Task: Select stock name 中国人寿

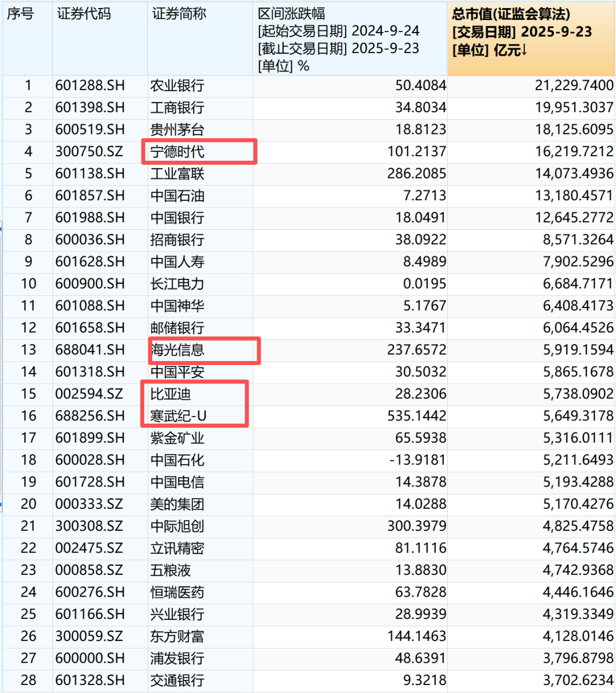Action: pyautogui.click(x=177, y=262)
